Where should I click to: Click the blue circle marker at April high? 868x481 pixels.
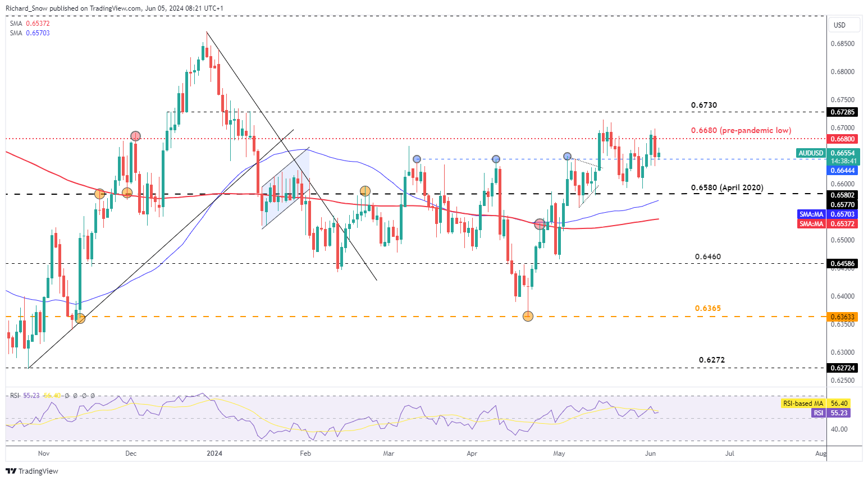[496, 159]
